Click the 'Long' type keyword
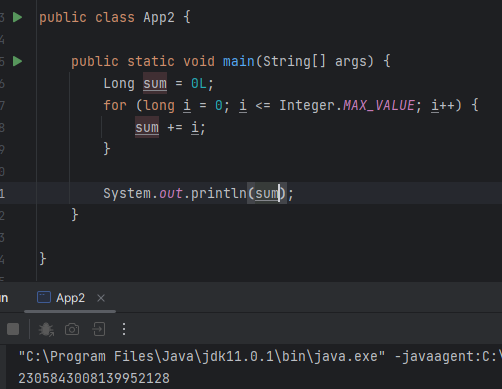Screen dimensions: 502x389 (x=119, y=83)
